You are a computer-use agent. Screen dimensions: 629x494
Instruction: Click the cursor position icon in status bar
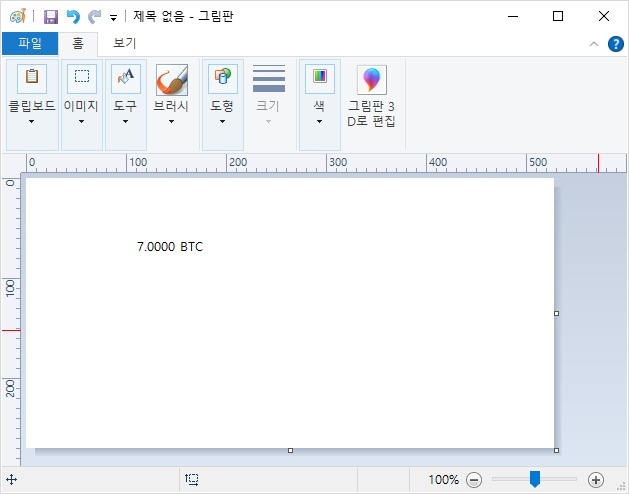click(12, 479)
